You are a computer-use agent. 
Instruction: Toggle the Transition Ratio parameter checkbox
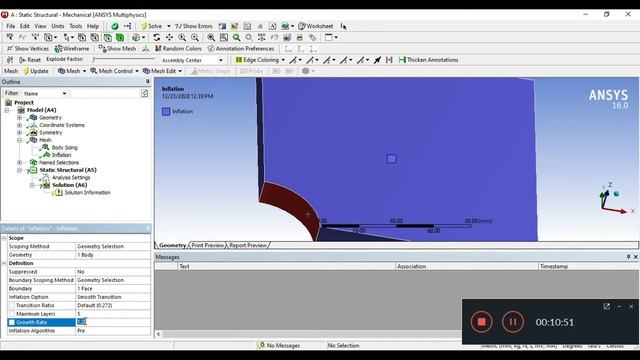pyautogui.click(x=12, y=305)
